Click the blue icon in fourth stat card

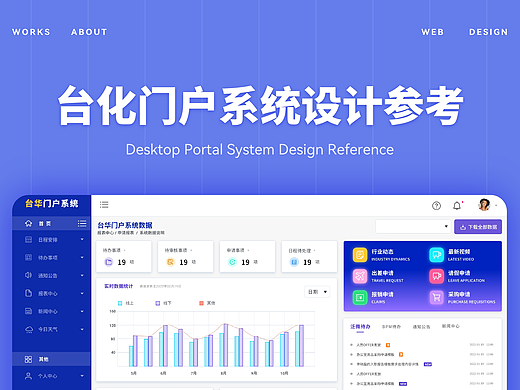pyautogui.click(x=294, y=262)
